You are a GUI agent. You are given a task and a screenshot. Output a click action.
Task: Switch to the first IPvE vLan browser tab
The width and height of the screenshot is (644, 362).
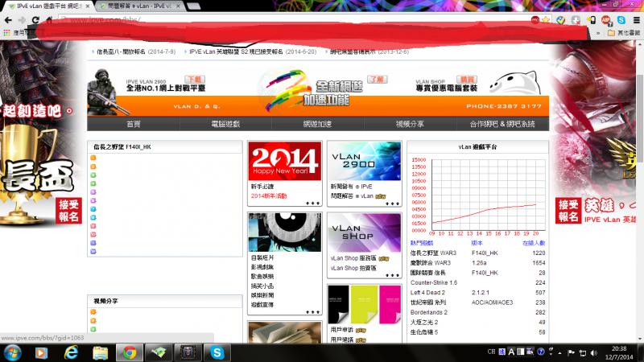point(49,6)
